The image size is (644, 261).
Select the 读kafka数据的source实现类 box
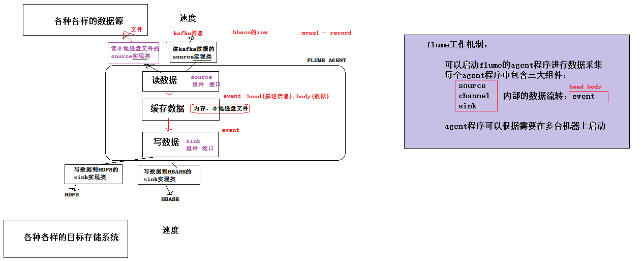[193, 52]
